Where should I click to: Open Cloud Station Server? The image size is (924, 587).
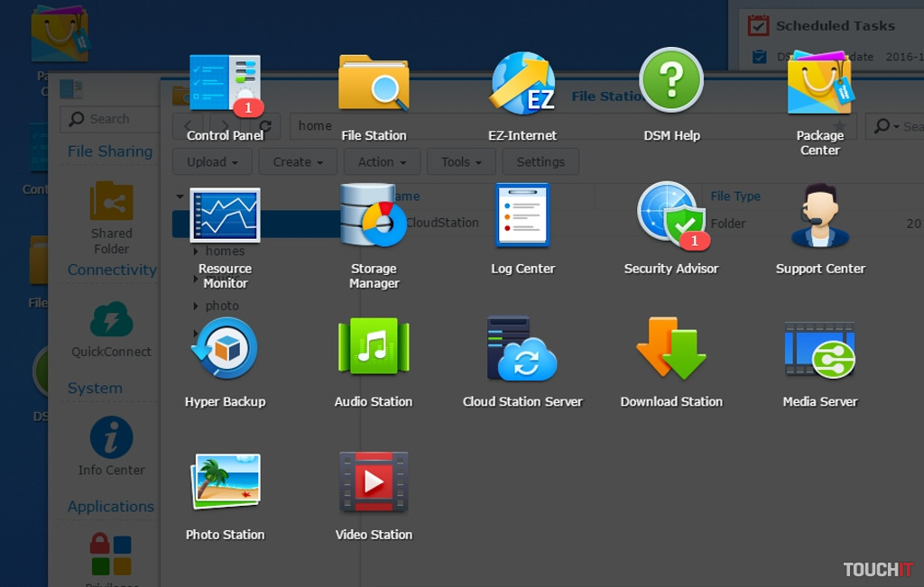pos(522,350)
